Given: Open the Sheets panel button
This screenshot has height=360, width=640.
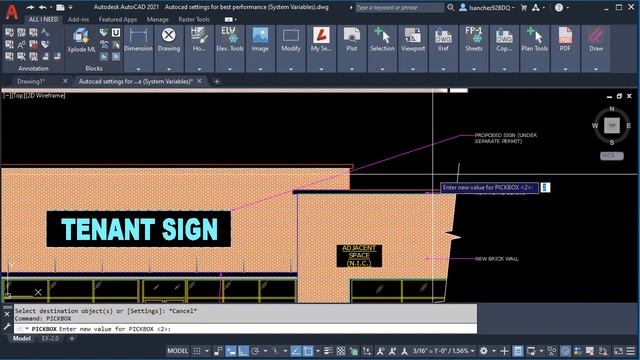Looking at the screenshot, I should 473,41.
